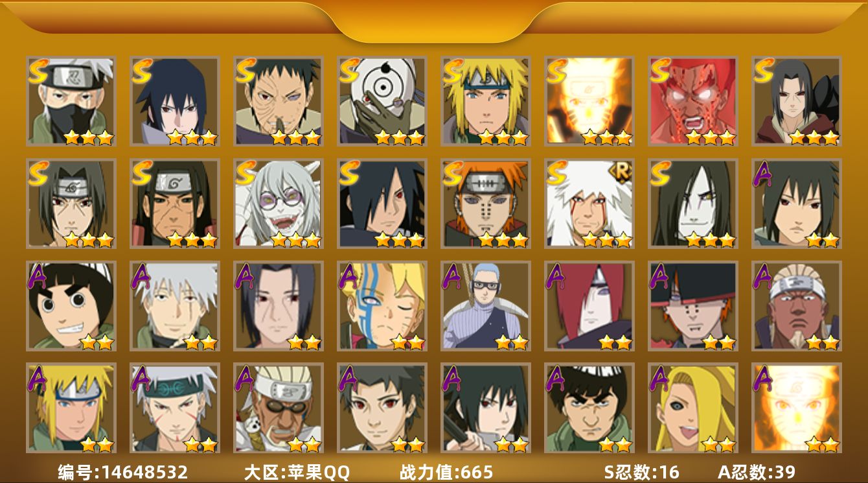Open the white spiral-mask character card
This screenshot has width=868, height=483.
tap(382, 101)
